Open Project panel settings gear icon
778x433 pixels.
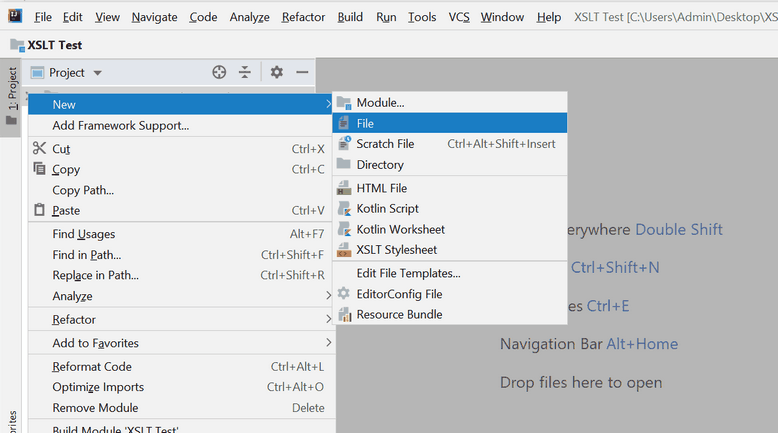click(277, 72)
